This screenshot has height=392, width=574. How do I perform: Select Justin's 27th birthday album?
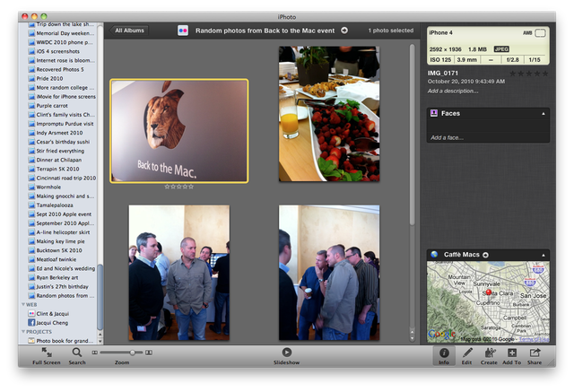point(60,286)
